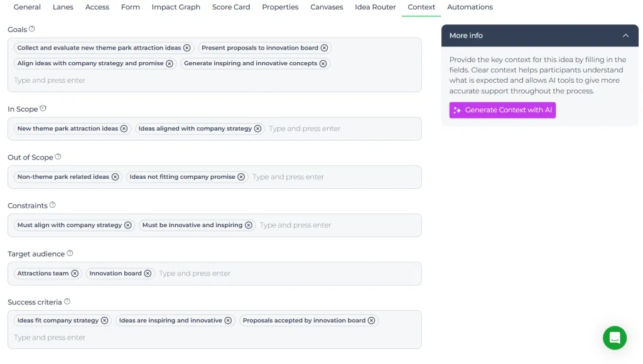Delete 'Ideas aligned with company strategy' tag
The image size is (643, 364).
(257, 129)
